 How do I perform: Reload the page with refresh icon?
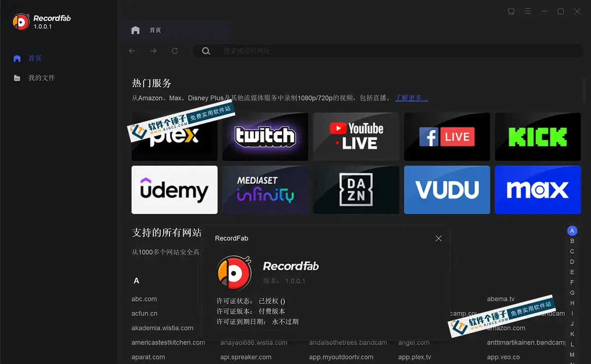coord(175,51)
